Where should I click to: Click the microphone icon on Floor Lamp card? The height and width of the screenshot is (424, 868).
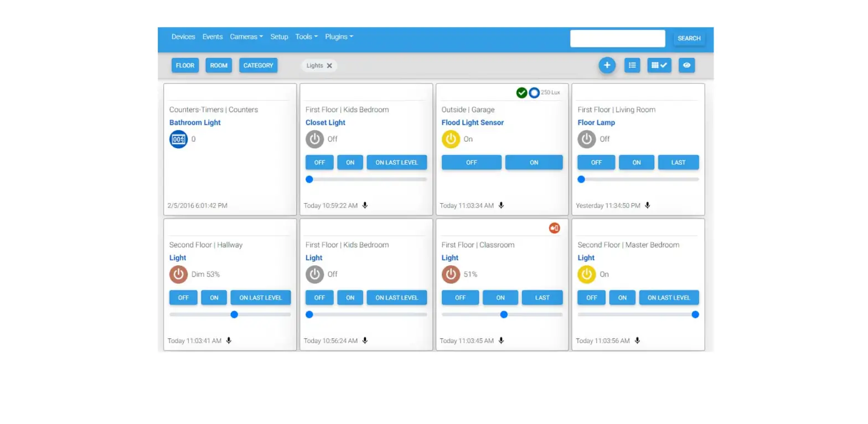pos(648,205)
